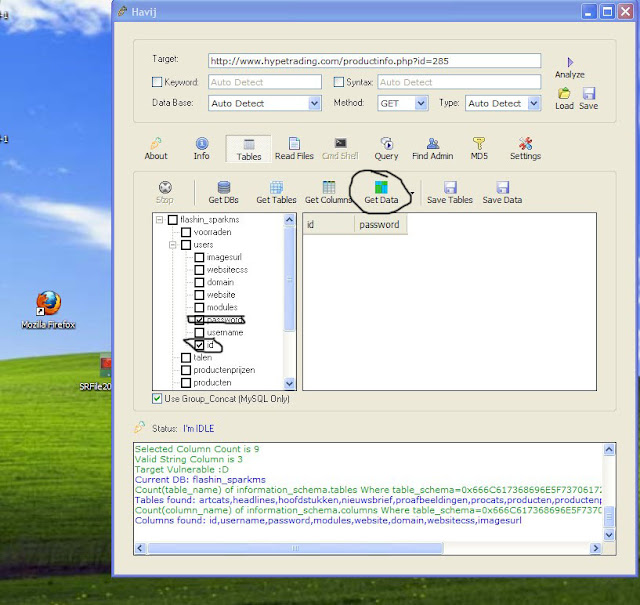This screenshot has width=640, height=605.
Task: Check the users table checkbox
Action: [186, 245]
